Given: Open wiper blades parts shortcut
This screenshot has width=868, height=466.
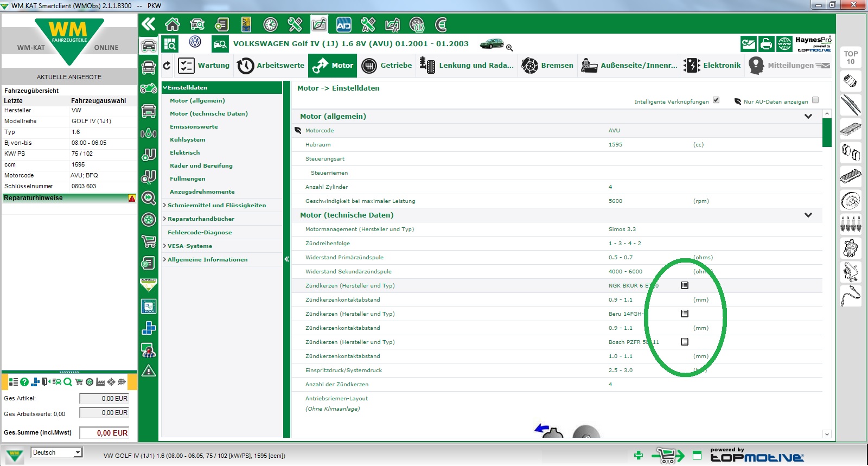Looking at the screenshot, I should pyautogui.click(x=851, y=105).
